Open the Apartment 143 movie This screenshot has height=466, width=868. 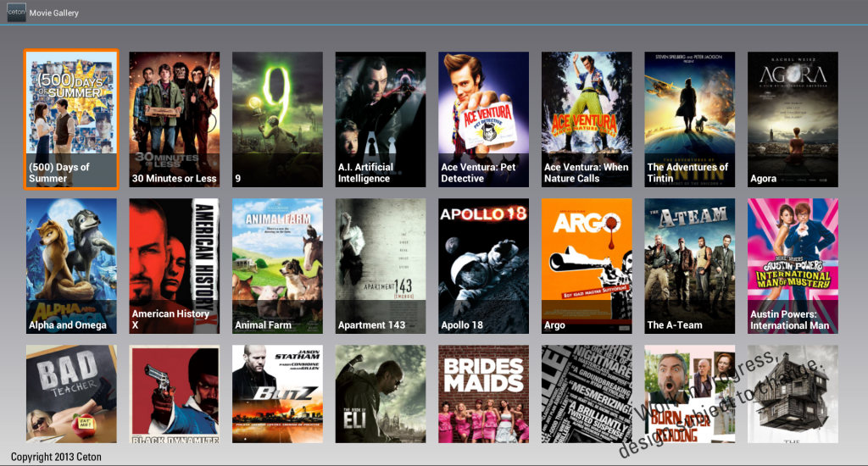381,266
